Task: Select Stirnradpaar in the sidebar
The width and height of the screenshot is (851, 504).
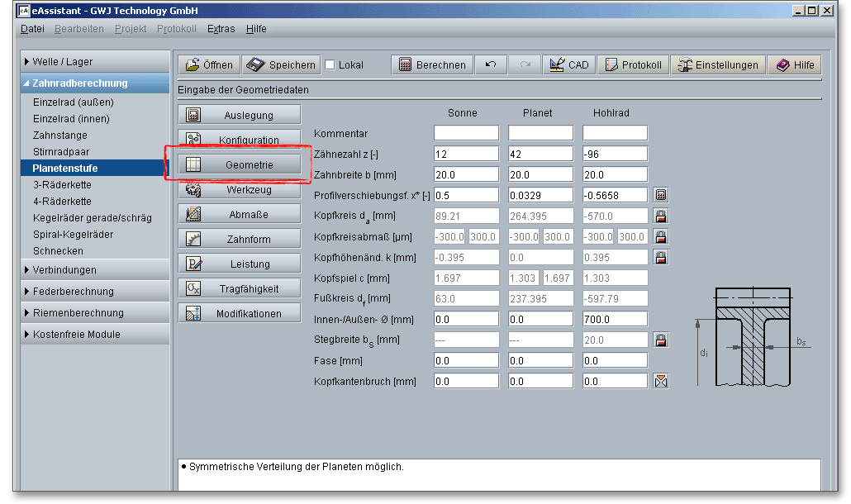Action: point(61,152)
